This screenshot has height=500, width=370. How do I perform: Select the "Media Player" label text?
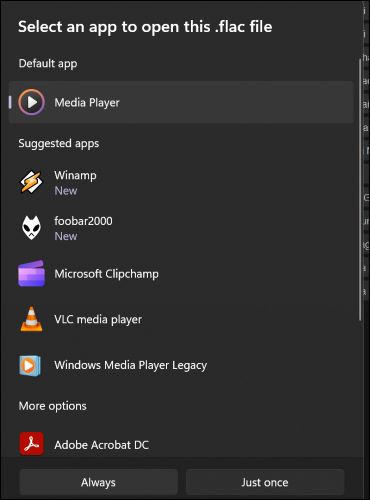[x=87, y=103]
